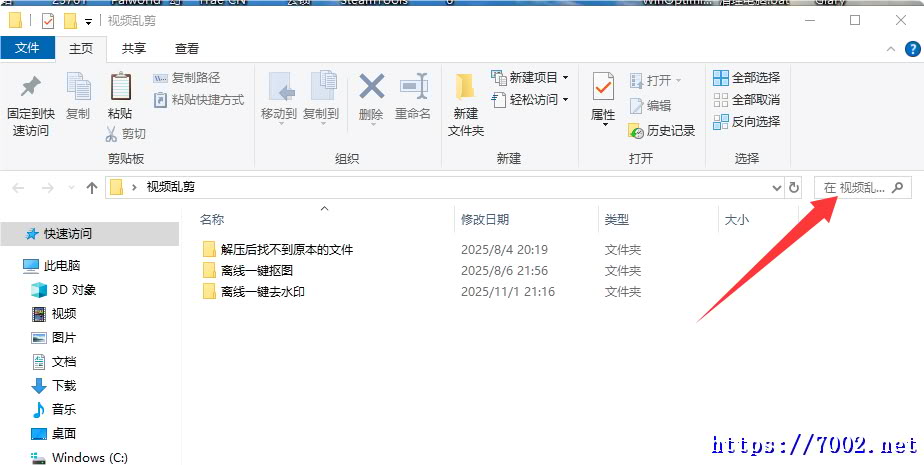This screenshot has height=465, width=924.
Task: Click the Copy to (复制到) icon
Action: click(x=323, y=87)
